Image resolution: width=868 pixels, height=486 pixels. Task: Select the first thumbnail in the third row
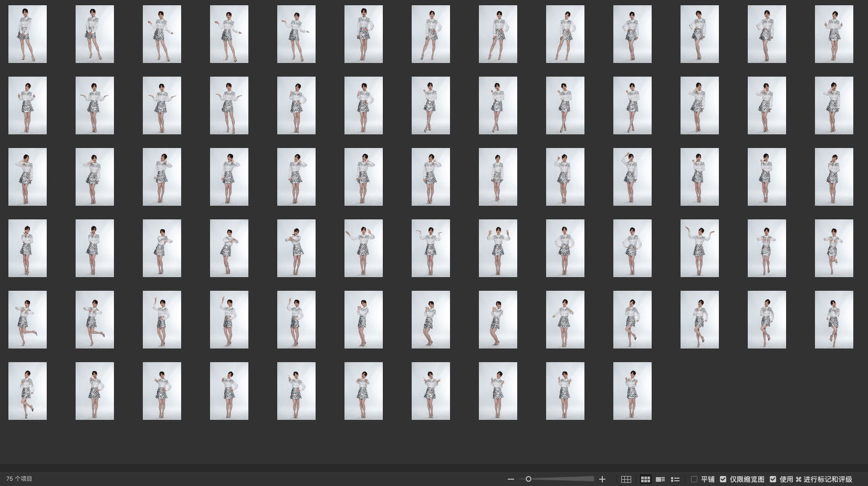[27, 177]
